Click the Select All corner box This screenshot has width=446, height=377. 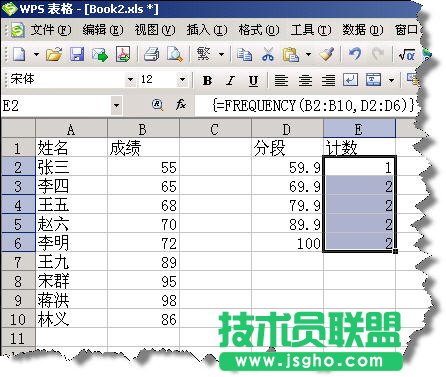pos(18,129)
